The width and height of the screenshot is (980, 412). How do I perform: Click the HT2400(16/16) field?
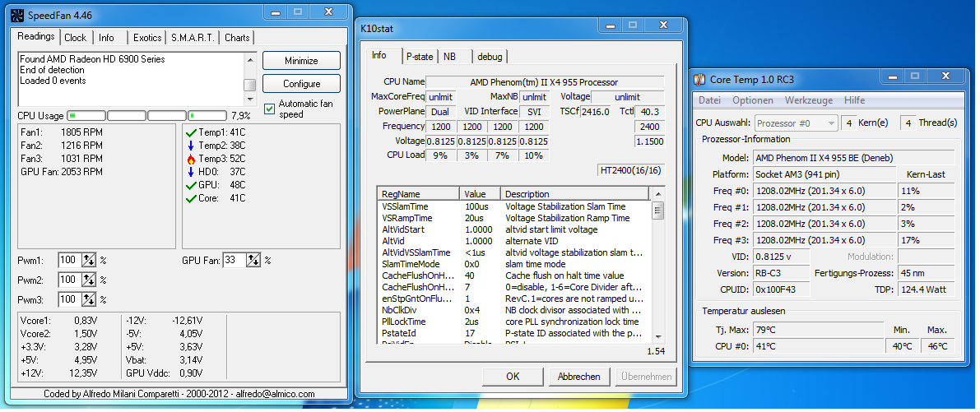[631, 169]
